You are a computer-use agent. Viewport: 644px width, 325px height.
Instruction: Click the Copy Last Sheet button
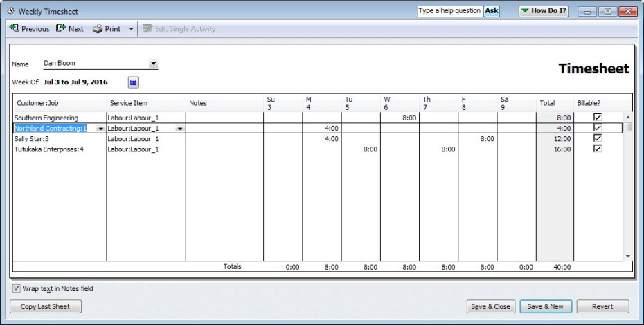(x=46, y=306)
